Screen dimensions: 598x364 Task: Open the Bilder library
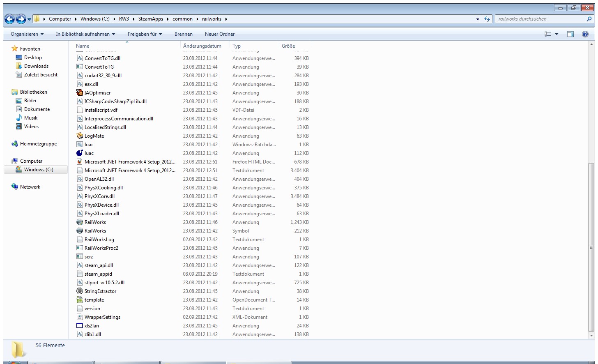tap(30, 101)
